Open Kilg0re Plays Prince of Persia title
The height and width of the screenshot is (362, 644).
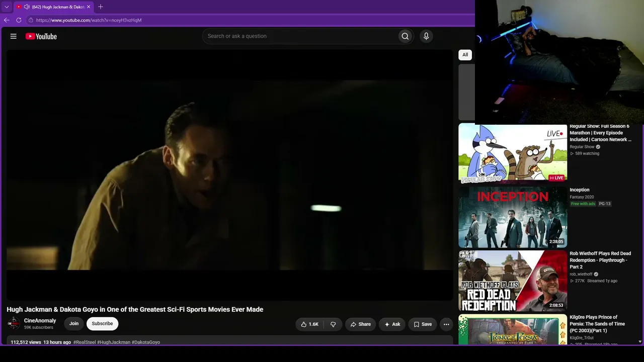click(597, 324)
